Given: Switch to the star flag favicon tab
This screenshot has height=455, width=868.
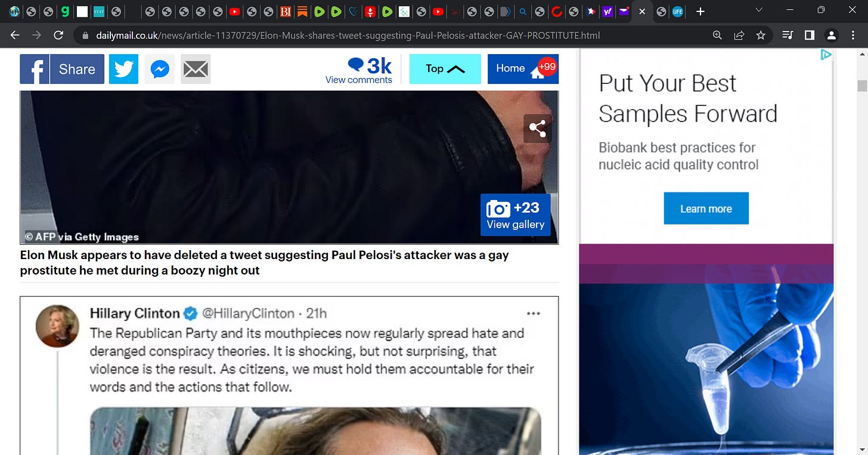Looking at the screenshot, I should pos(591,11).
